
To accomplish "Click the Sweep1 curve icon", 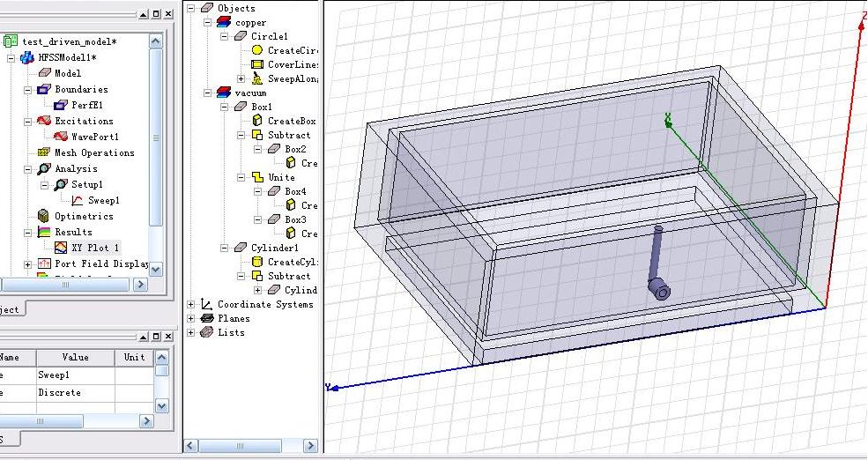I will coord(78,200).
